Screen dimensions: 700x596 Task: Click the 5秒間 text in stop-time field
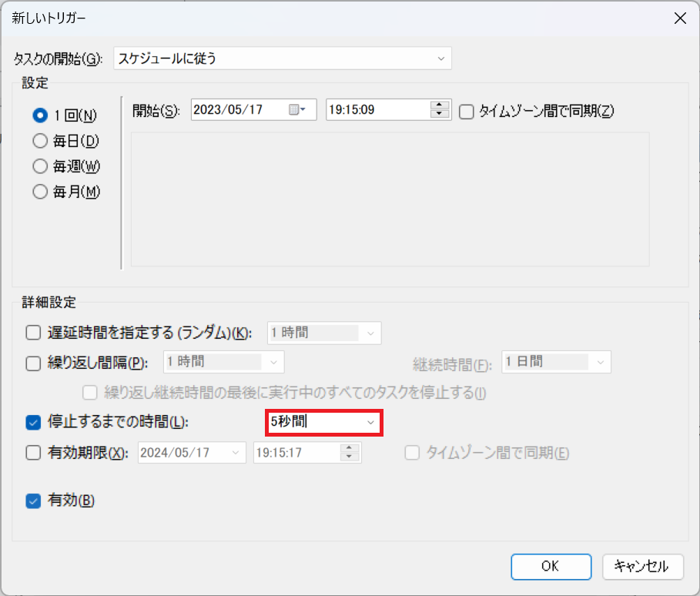[x=288, y=421]
